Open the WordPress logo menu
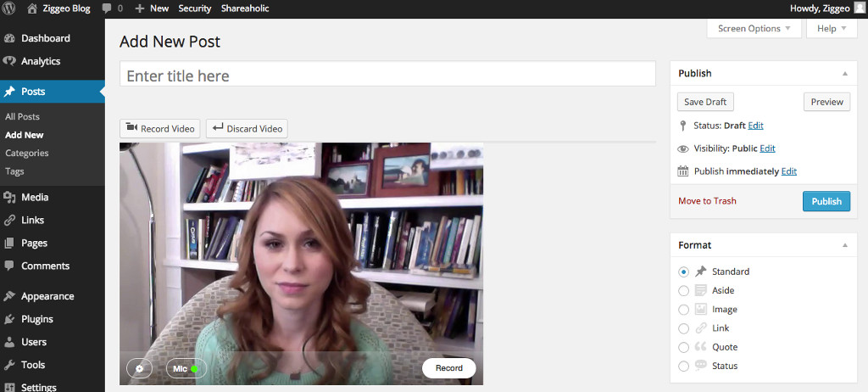868x392 pixels. (8, 8)
